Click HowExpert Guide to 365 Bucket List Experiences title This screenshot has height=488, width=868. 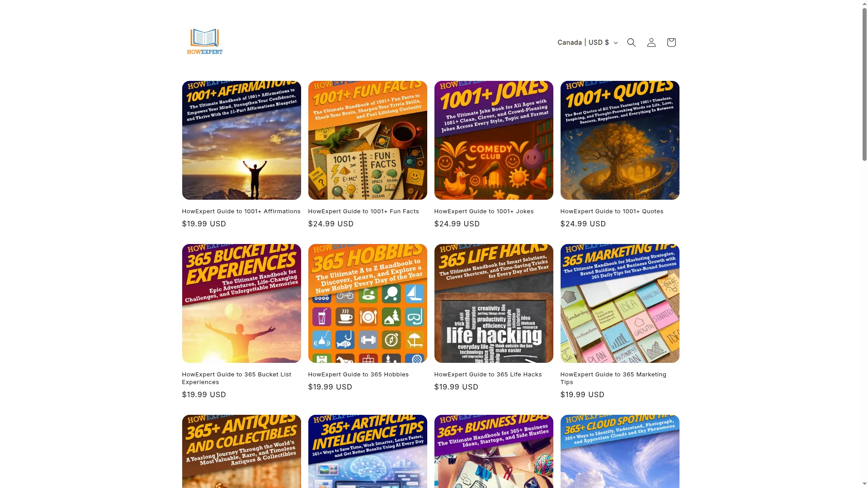tap(236, 378)
